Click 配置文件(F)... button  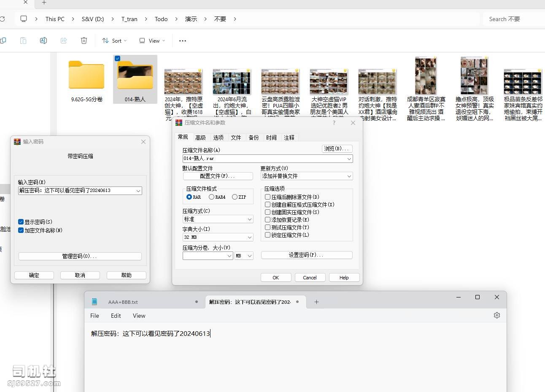click(x=218, y=176)
